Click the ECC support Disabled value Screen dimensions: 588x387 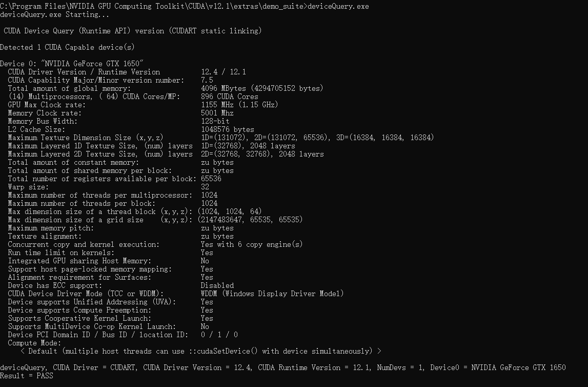coord(217,285)
